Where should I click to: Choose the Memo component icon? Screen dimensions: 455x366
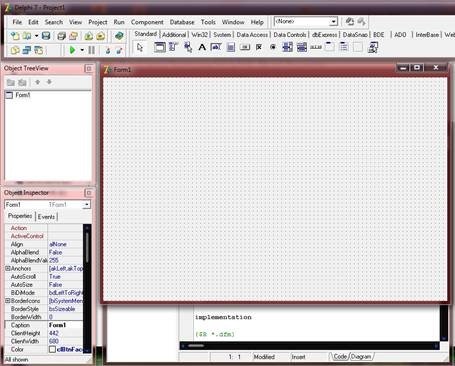(230, 47)
